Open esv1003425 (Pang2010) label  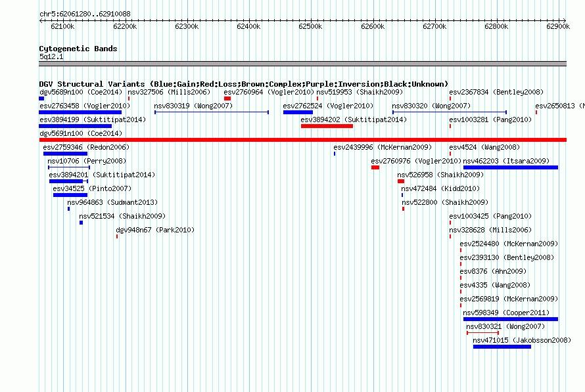[490, 216]
